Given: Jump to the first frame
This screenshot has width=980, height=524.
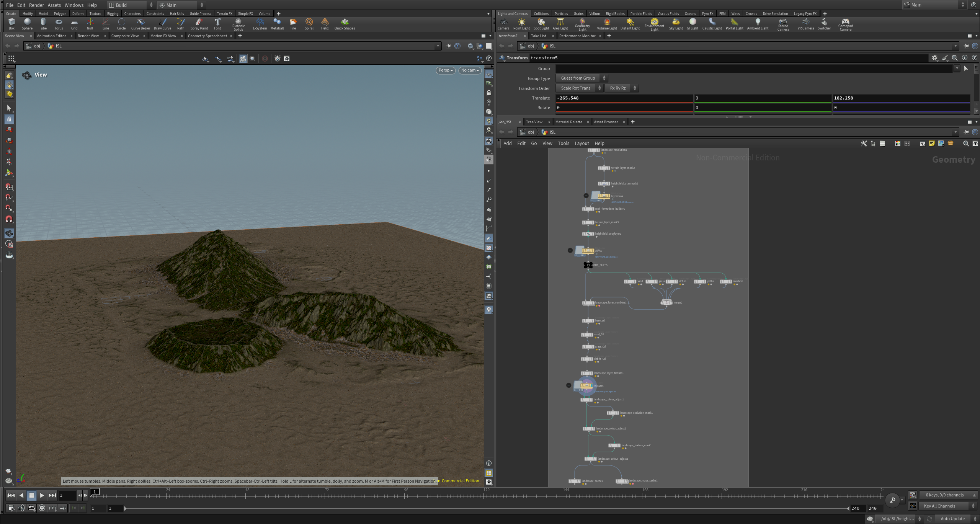Looking at the screenshot, I should pyautogui.click(x=11, y=495).
